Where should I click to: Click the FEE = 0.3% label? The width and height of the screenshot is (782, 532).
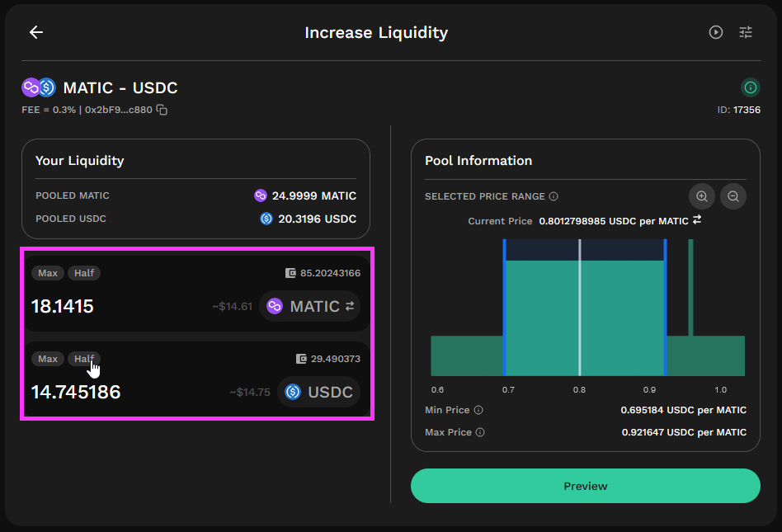pyautogui.click(x=49, y=110)
